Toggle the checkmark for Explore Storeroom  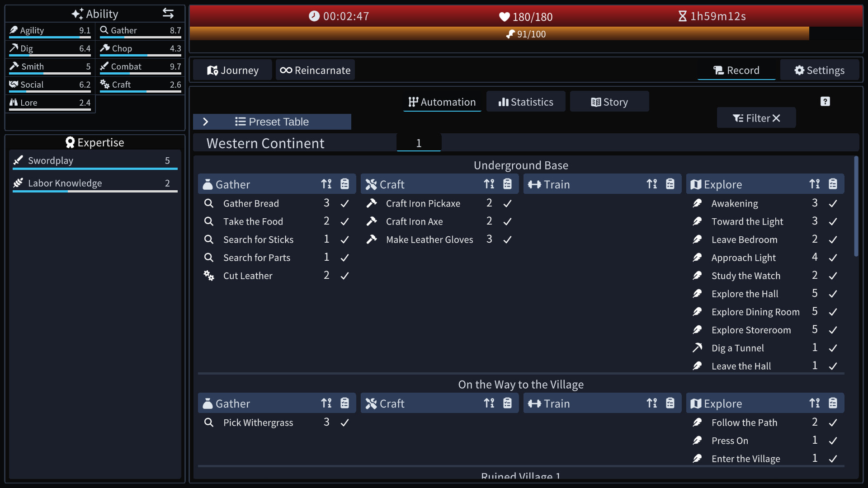click(833, 330)
